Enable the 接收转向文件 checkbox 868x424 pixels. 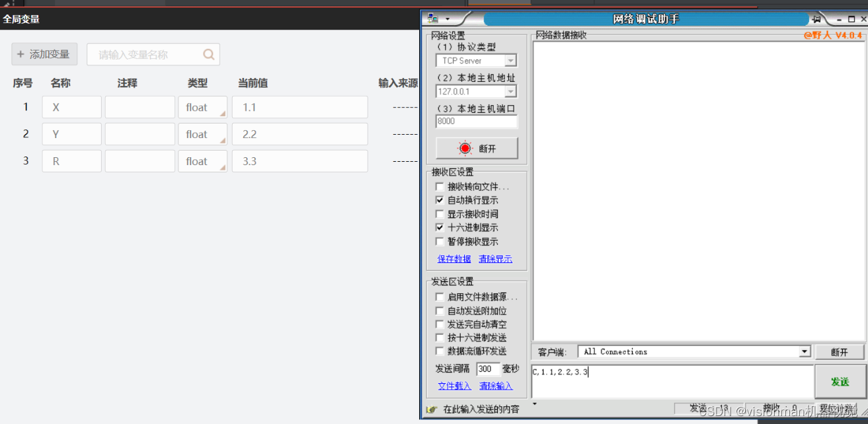click(x=440, y=186)
